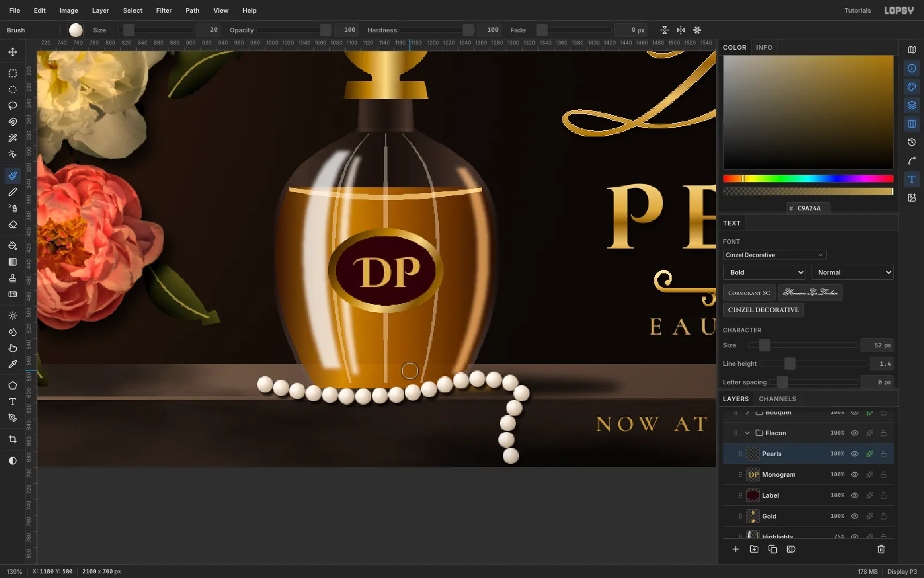This screenshot has width=924, height=578.
Task: Click the Monogram layer thumbnail
Action: click(753, 475)
